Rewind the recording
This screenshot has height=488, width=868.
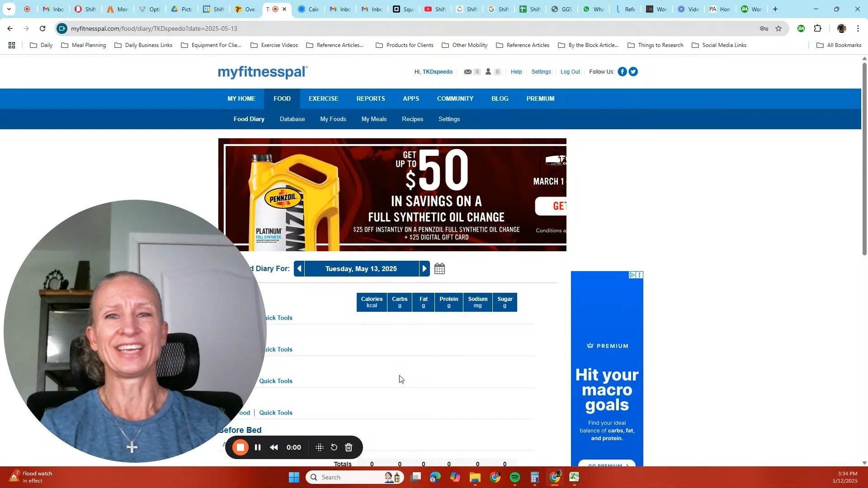pos(274,447)
